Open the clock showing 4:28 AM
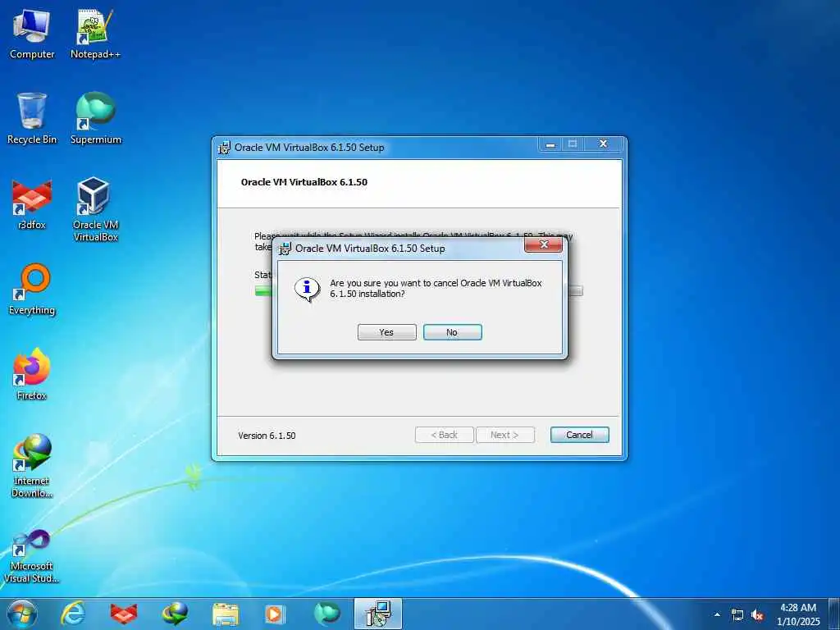Image resolution: width=840 pixels, height=630 pixels. 798,614
